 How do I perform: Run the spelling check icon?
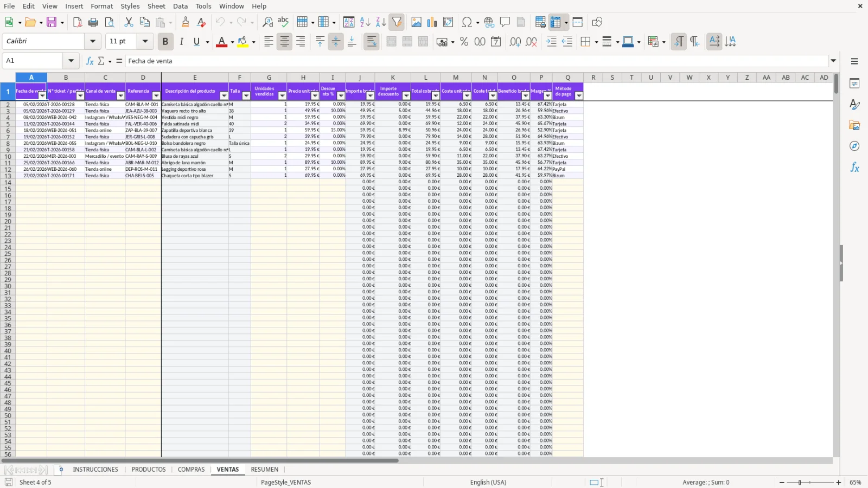pyautogui.click(x=283, y=22)
